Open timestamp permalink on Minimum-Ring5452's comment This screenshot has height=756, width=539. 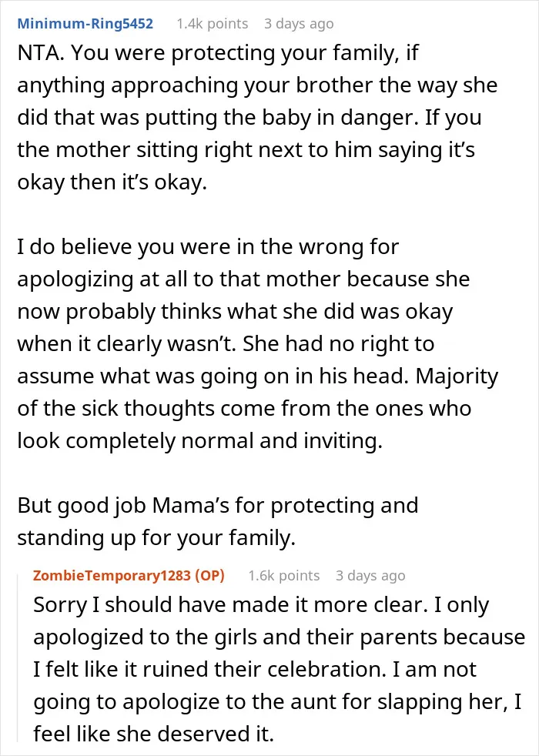[x=299, y=24]
